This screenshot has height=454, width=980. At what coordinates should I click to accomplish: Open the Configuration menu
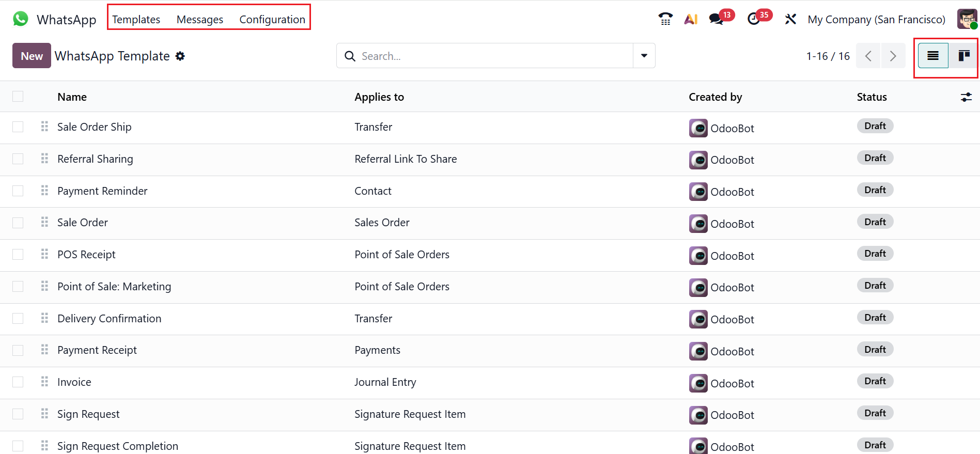pos(272,20)
